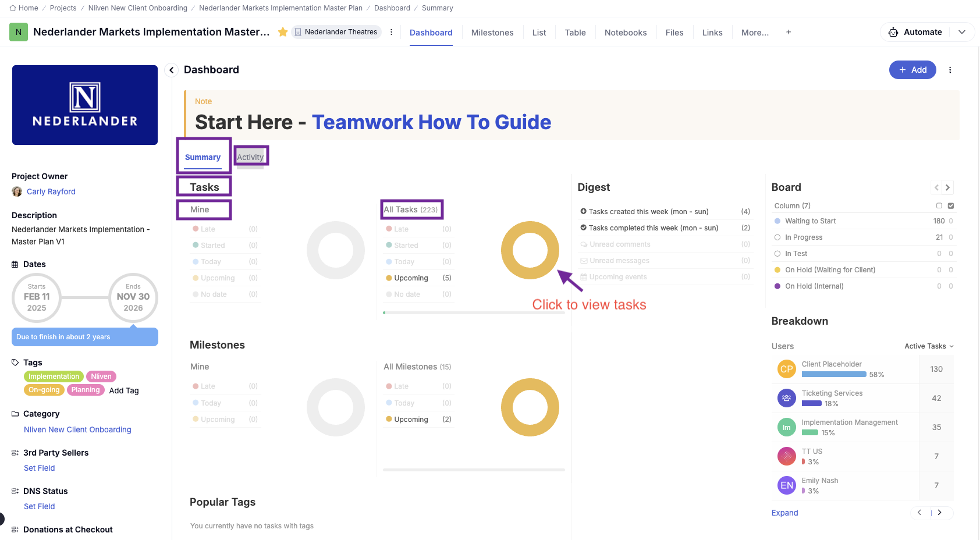The image size is (980, 540).
Task: Click the Implementation tag
Action: coord(54,376)
